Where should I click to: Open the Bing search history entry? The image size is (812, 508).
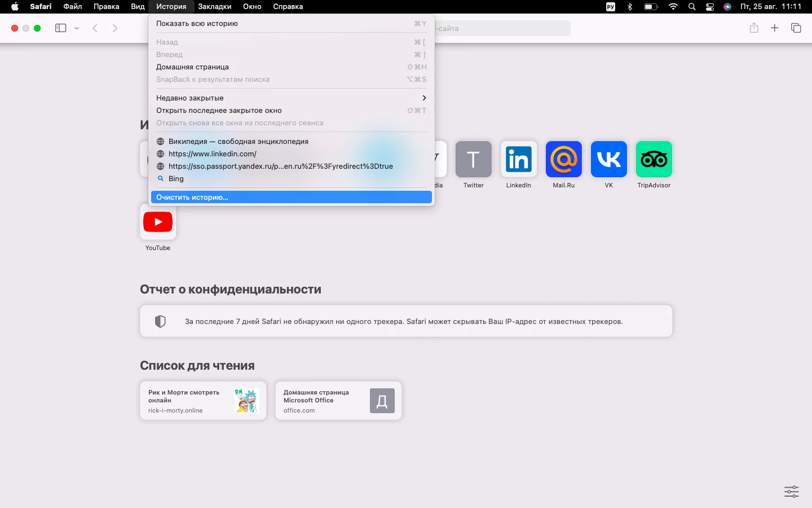[292, 179]
